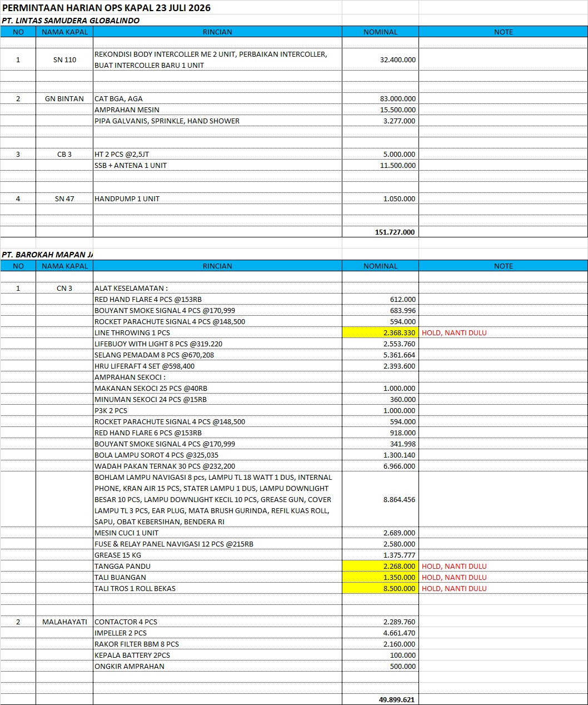
Task: Select the yellow LINE THROWING amount 2.368.330
Action: click(380, 332)
